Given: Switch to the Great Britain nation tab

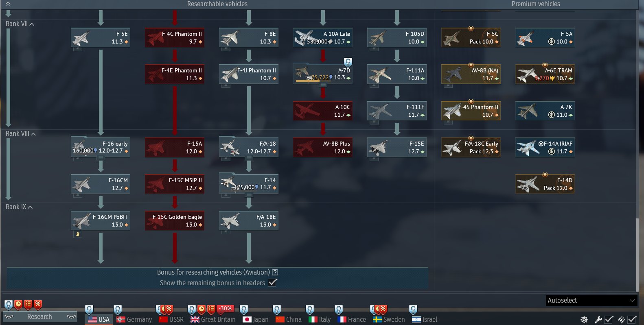Looking at the screenshot, I should coord(213,320).
